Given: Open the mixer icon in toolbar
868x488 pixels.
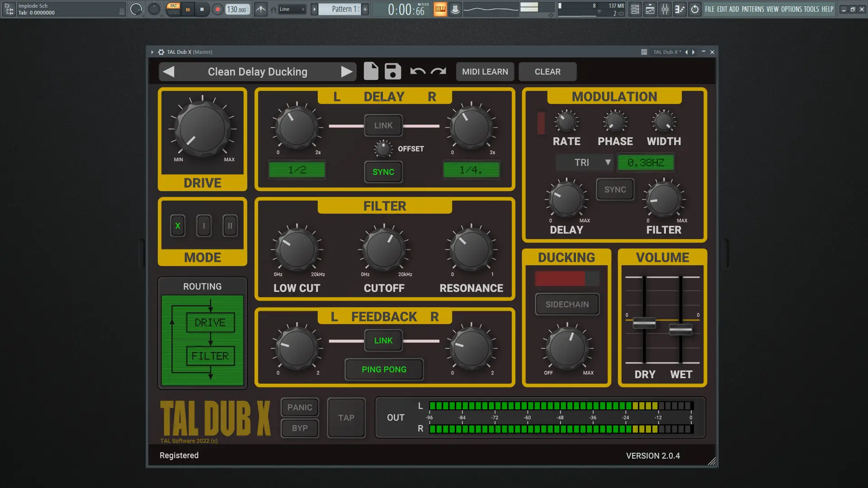Looking at the screenshot, I should click(x=665, y=9).
